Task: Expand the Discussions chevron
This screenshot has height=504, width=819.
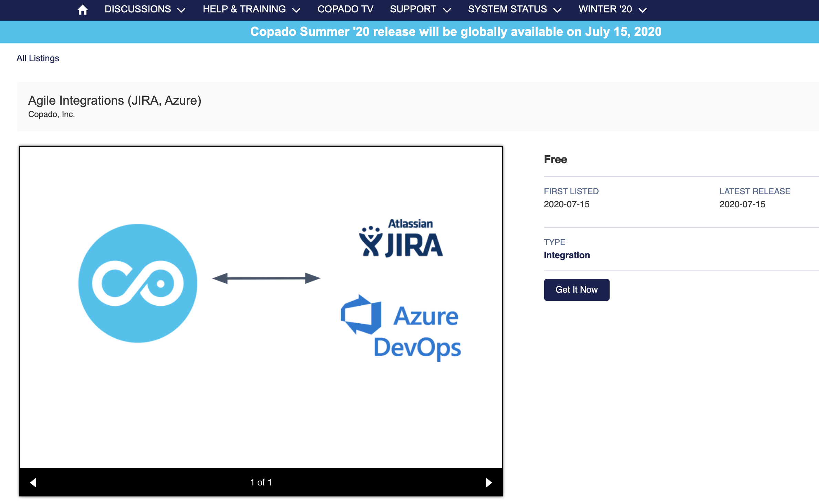Action: click(181, 10)
